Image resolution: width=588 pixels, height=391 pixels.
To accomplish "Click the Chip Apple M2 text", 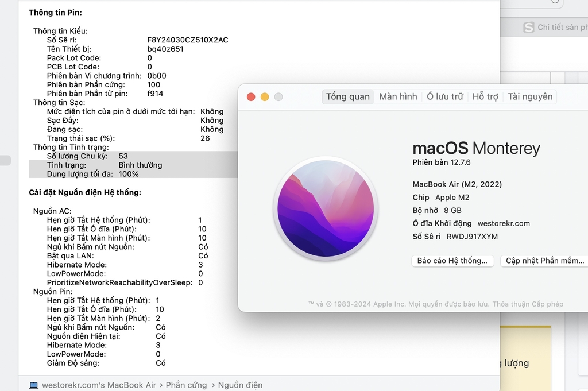I will point(441,197).
